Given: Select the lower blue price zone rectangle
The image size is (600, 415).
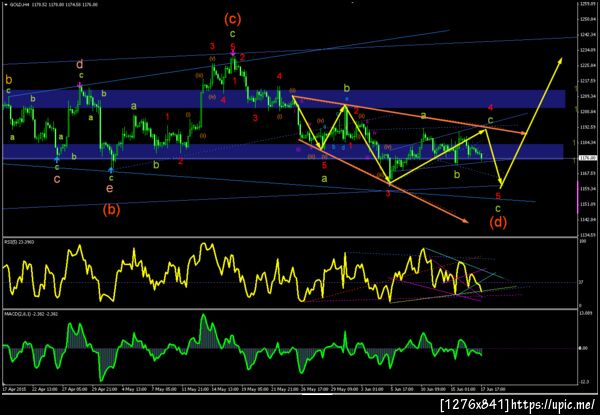Looking at the screenshot, I should click(283, 151).
